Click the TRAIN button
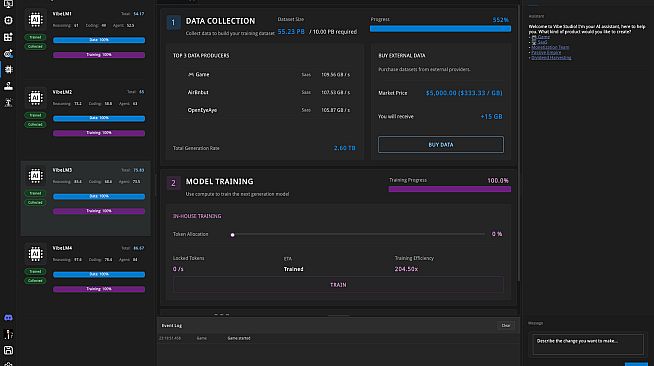654x366 pixels. tap(338, 285)
